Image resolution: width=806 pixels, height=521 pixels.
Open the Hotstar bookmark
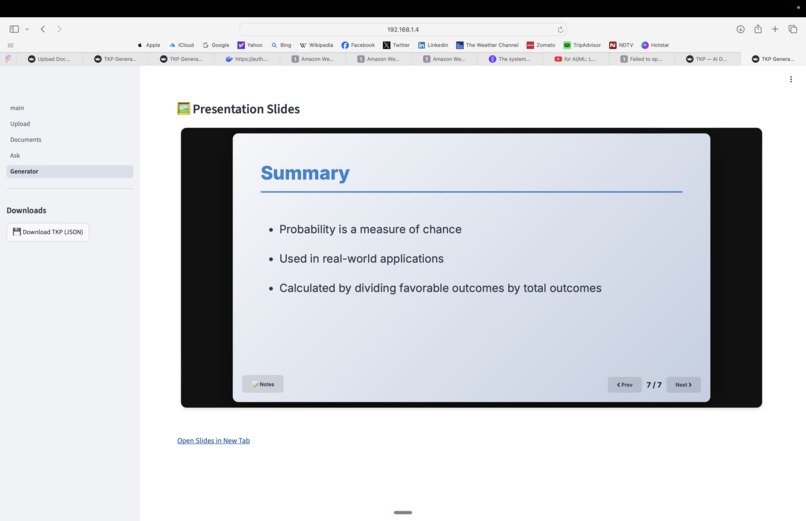pyautogui.click(x=655, y=45)
